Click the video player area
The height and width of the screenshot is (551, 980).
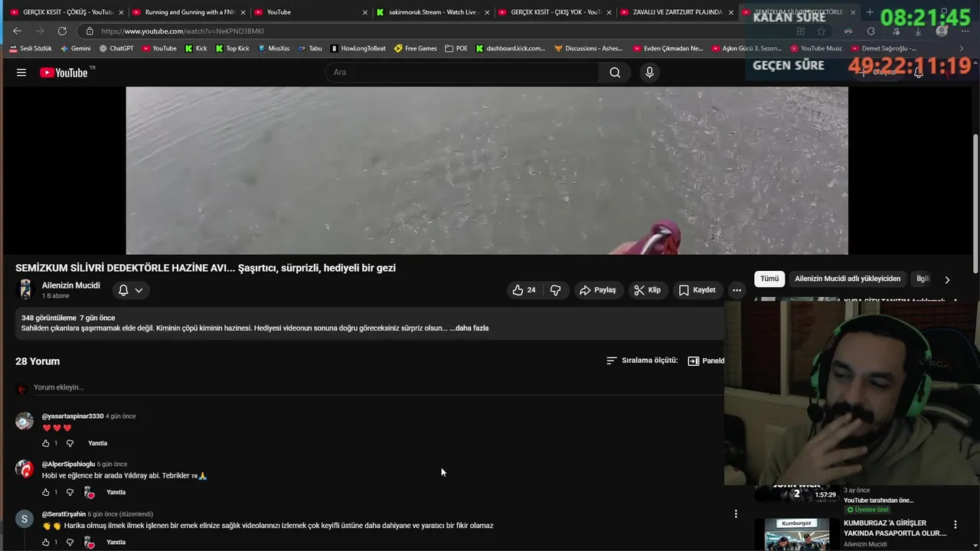(487, 170)
